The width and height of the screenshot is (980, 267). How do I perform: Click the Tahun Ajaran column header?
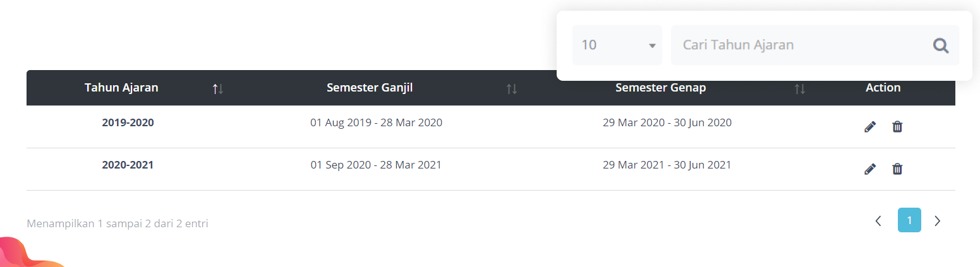121,88
